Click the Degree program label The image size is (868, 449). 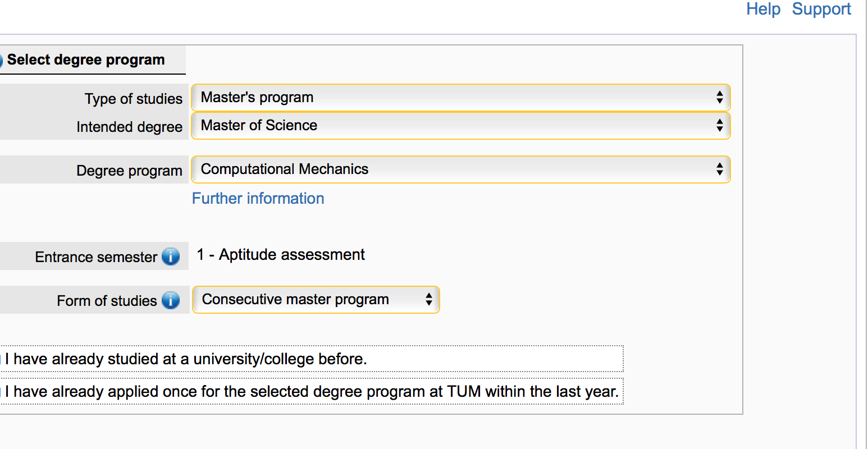tap(130, 171)
